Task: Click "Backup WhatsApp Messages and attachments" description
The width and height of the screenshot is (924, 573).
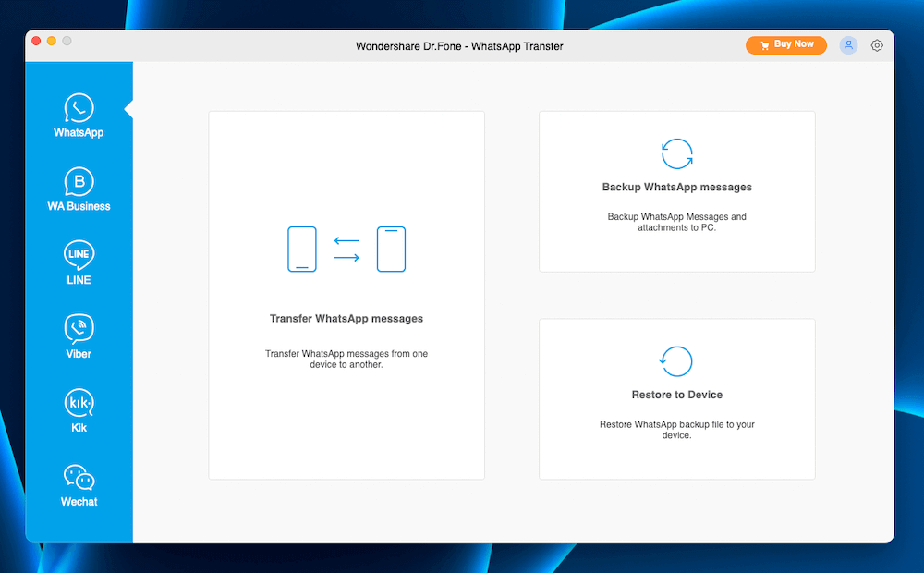Action: [x=676, y=222]
